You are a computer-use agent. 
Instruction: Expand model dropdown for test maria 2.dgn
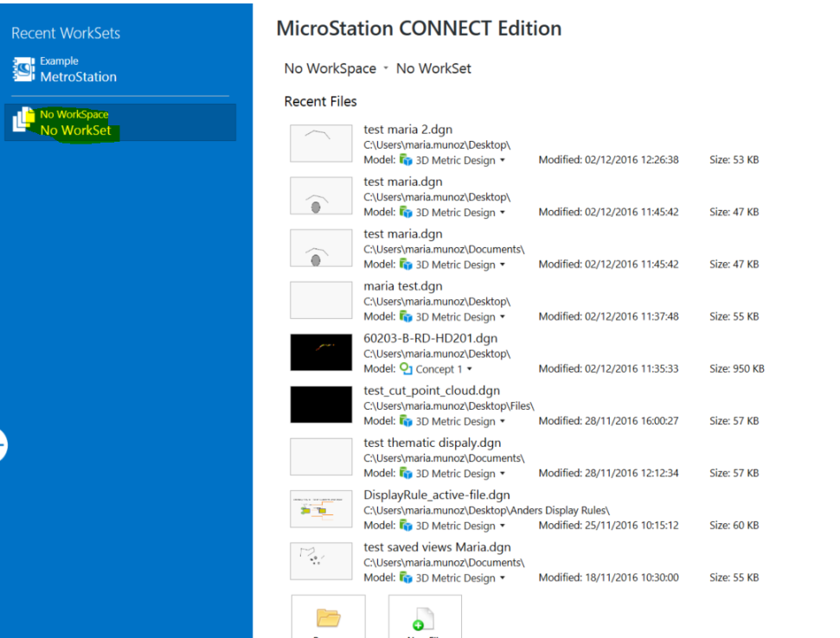pyautogui.click(x=503, y=160)
